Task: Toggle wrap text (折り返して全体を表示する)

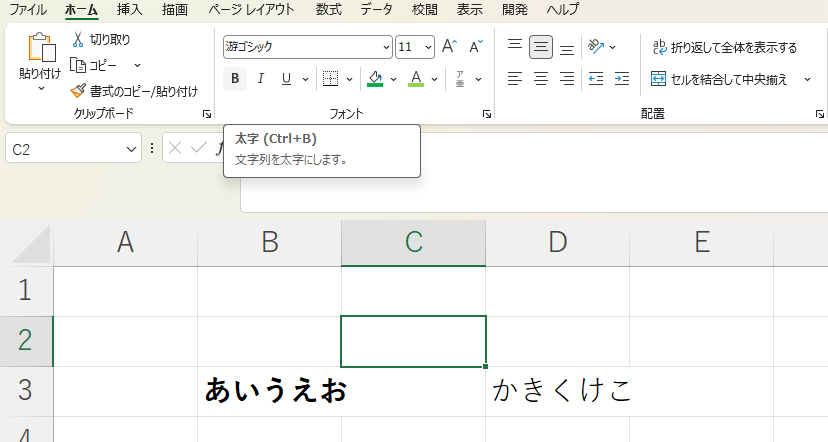Action: point(724,48)
